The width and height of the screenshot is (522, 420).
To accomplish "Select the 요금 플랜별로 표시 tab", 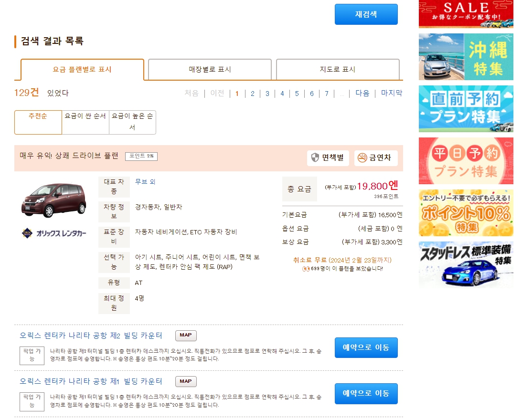I will pyautogui.click(x=82, y=70).
